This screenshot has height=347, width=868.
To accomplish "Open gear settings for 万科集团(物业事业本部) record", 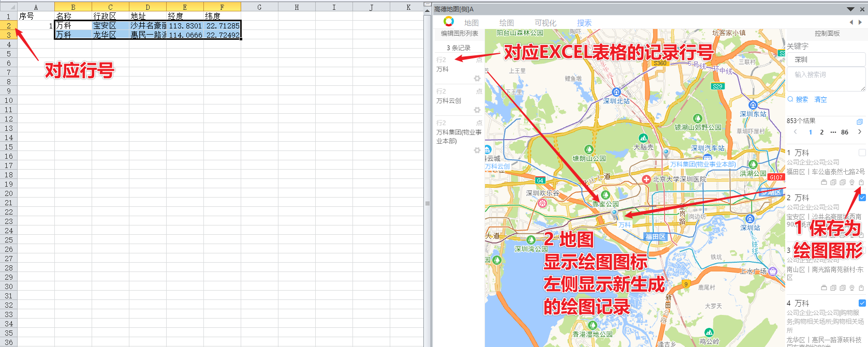I will 477,150.
